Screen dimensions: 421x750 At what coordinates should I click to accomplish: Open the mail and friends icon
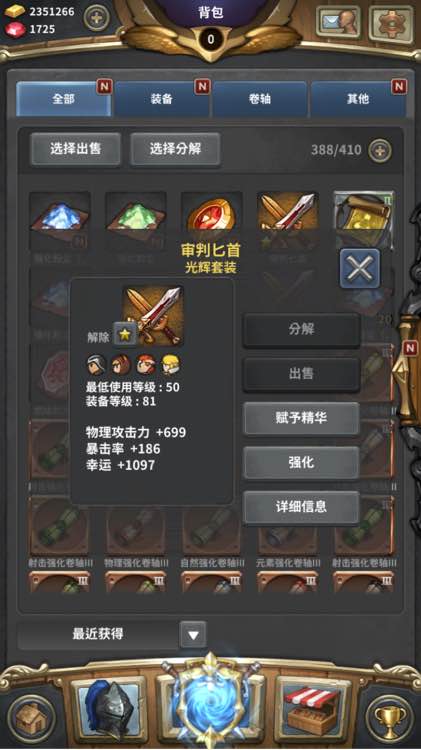pyautogui.click(x=338, y=22)
